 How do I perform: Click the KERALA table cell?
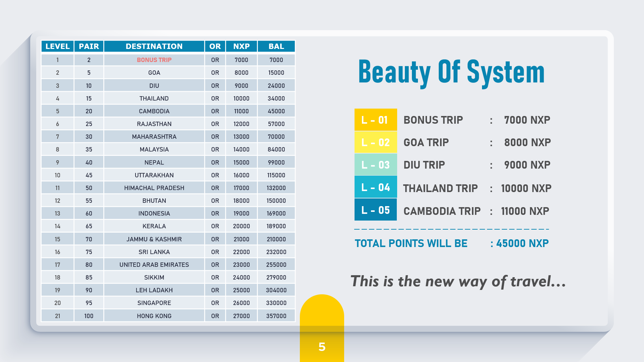[154, 226]
